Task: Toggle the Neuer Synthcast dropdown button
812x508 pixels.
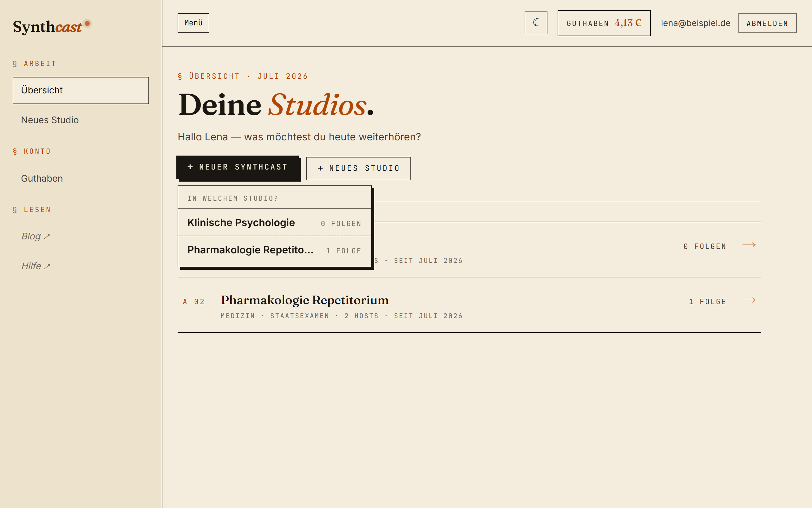Action: 238,167
